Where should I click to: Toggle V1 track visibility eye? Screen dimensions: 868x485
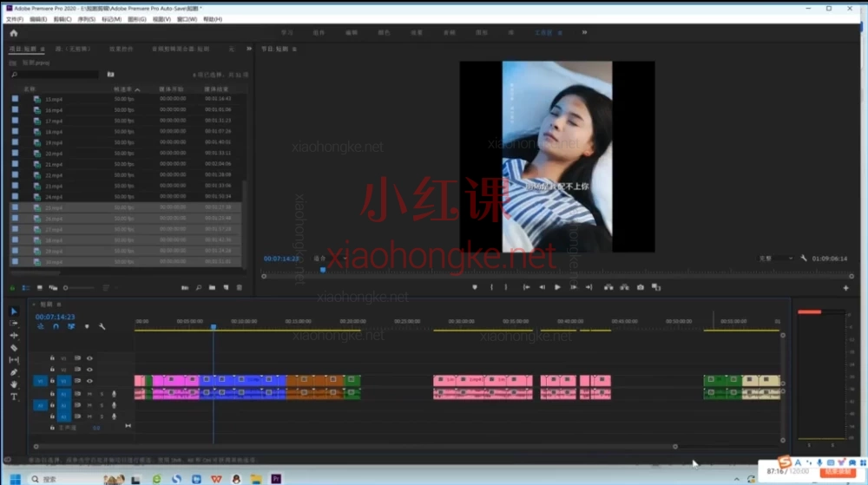[89, 381]
